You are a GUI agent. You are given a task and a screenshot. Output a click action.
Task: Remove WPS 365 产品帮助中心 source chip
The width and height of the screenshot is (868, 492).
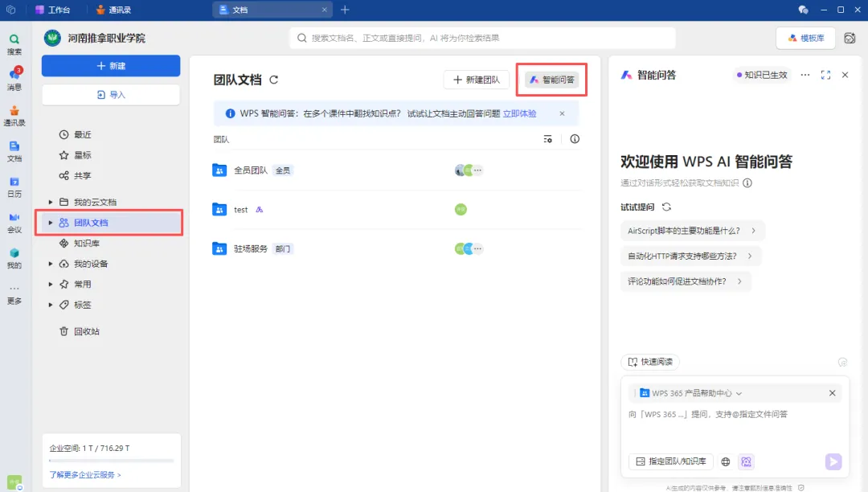pyautogui.click(x=832, y=393)
